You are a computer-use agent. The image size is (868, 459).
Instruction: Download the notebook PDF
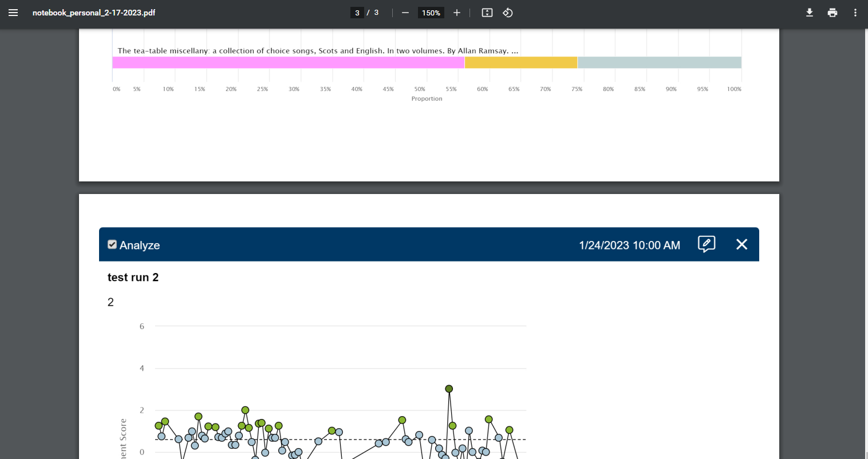click(810, 13)
